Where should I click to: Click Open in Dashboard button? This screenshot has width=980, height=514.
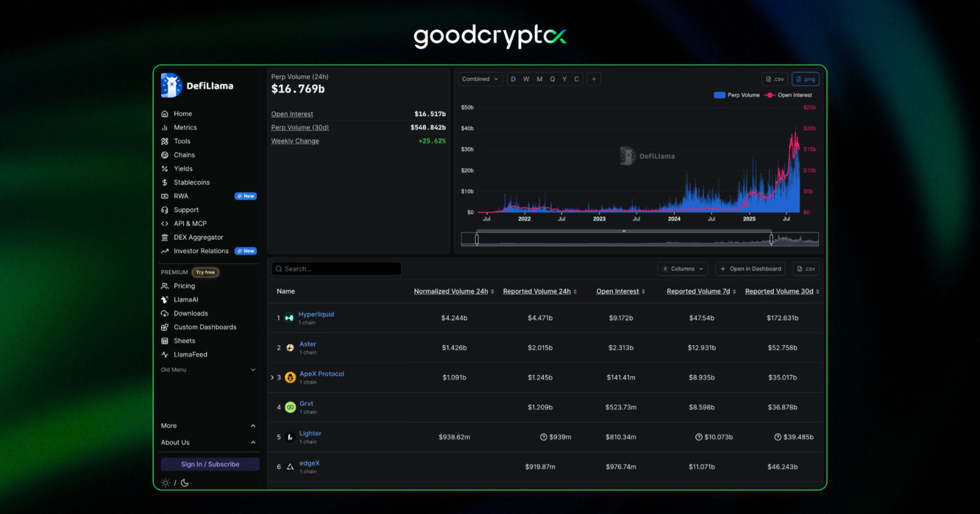click(x=750, y=269)
